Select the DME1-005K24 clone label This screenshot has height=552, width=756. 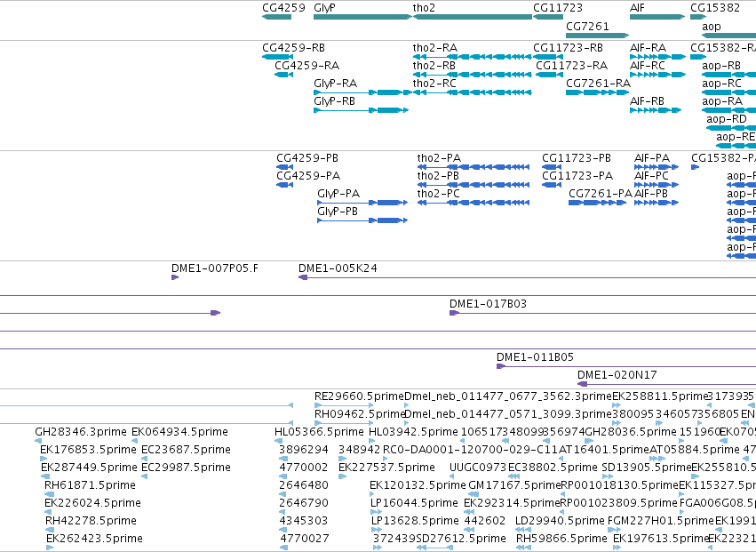click(x=338, y=268)
